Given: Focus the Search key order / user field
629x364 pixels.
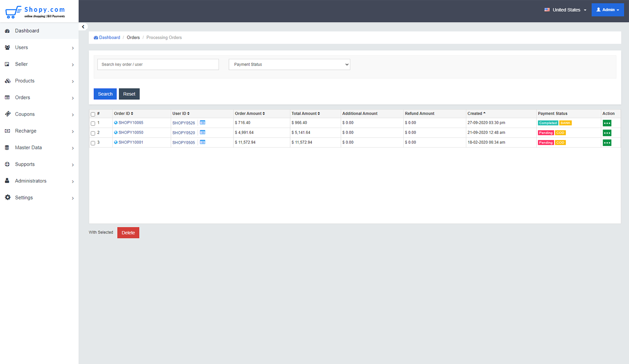Looking at the screenshot, I should tap(158, 64).
